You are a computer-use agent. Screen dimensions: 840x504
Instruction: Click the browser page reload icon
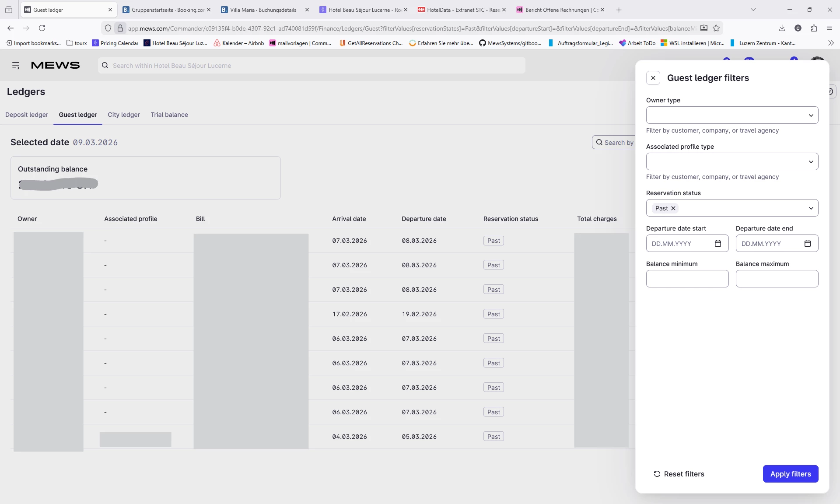point(42,28)
